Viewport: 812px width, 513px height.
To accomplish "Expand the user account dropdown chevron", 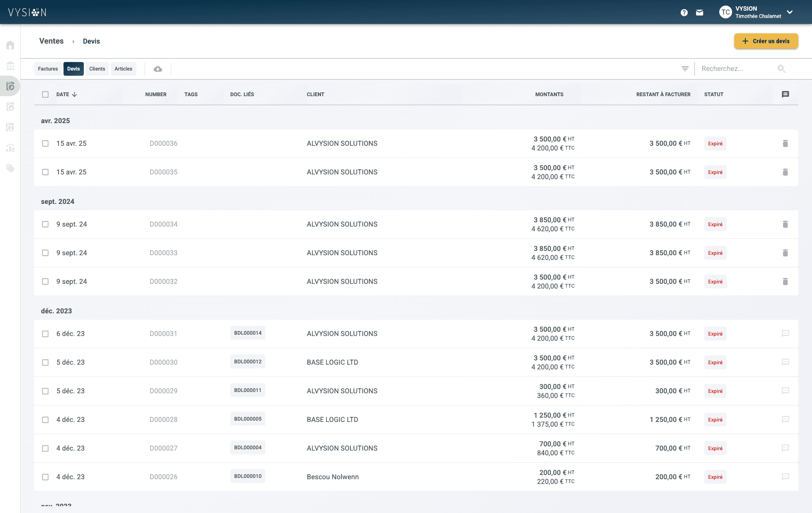I will pyautogui.click(x=790, y=12).
